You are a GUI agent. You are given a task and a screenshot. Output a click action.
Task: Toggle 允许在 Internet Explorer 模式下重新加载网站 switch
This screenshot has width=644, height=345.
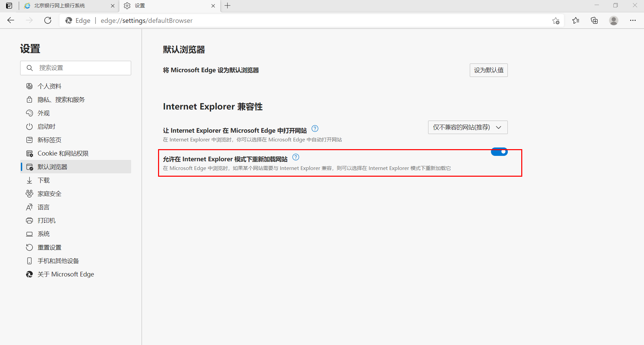click(x=499, y=152)
